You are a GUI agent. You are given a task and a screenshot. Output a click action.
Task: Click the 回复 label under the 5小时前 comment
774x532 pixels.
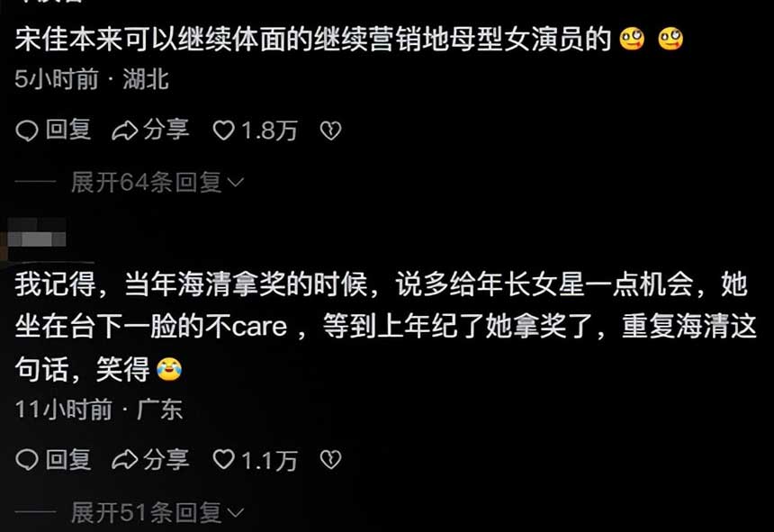68,130
